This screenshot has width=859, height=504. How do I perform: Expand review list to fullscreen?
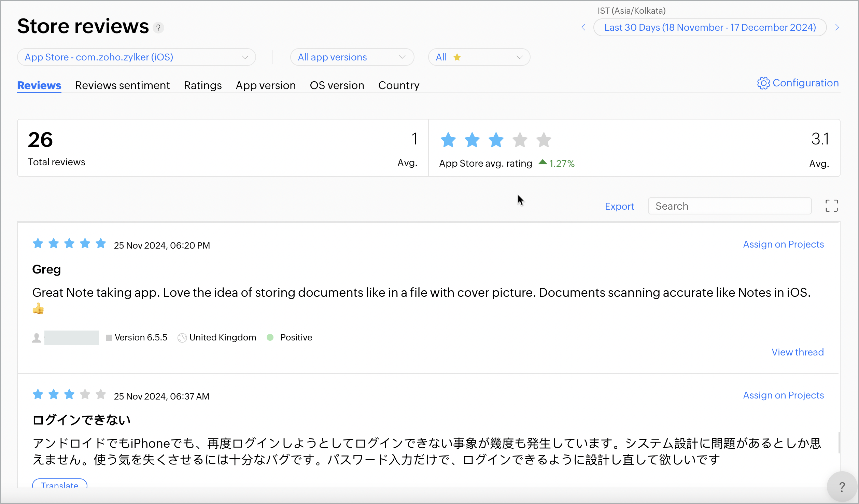(831, 206)
